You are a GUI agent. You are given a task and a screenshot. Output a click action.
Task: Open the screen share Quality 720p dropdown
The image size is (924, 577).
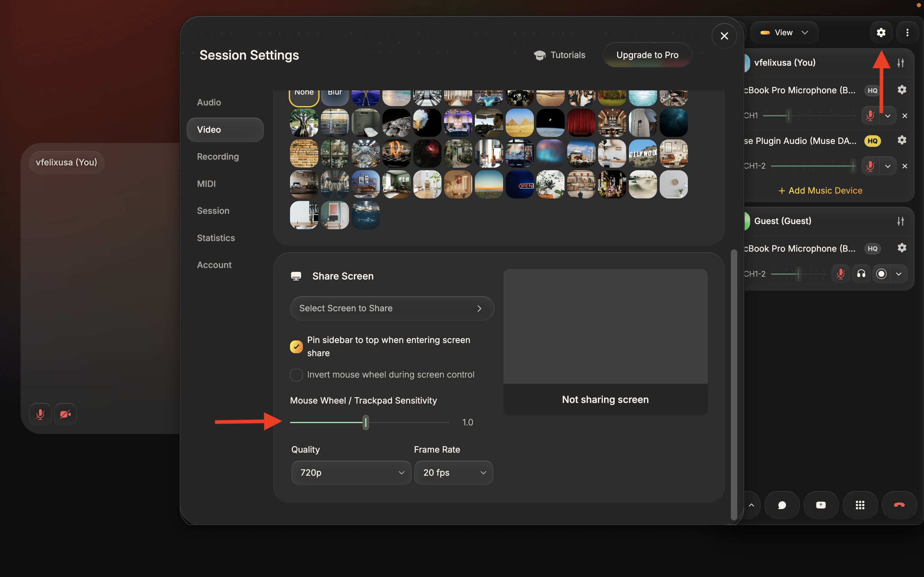tap(350, 472)
